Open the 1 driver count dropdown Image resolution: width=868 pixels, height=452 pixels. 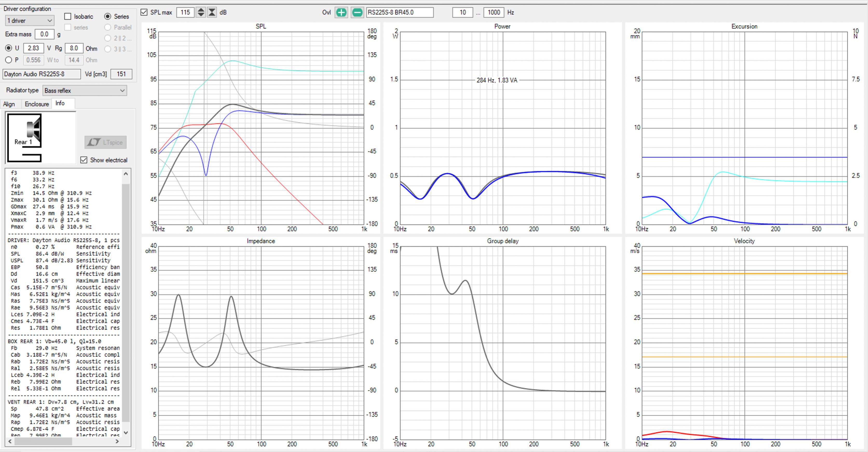point(30,20)
